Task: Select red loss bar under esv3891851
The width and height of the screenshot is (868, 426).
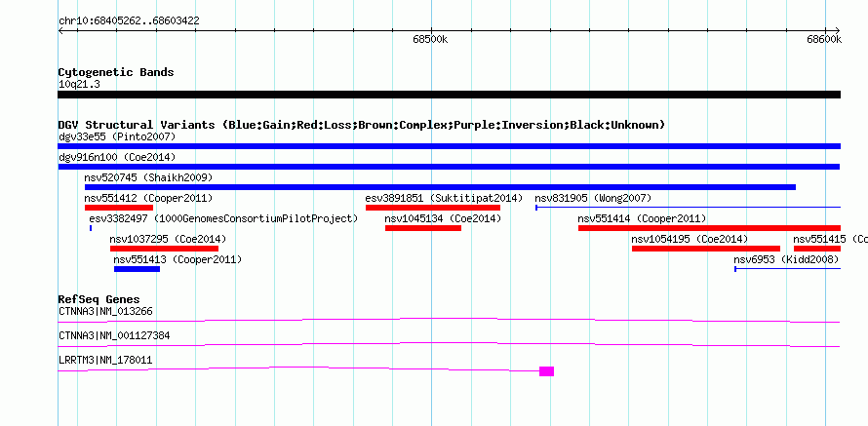Action: click(x=433, y=208)
